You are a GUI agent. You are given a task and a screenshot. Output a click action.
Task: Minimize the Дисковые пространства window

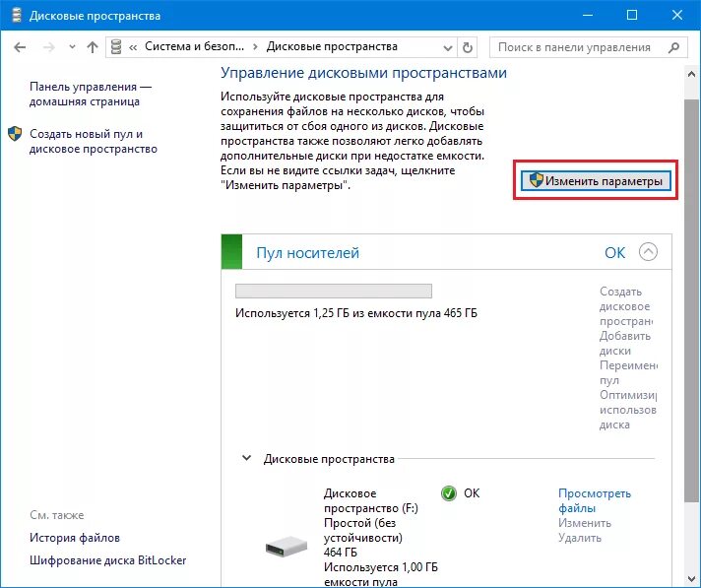tap(588, 15)
